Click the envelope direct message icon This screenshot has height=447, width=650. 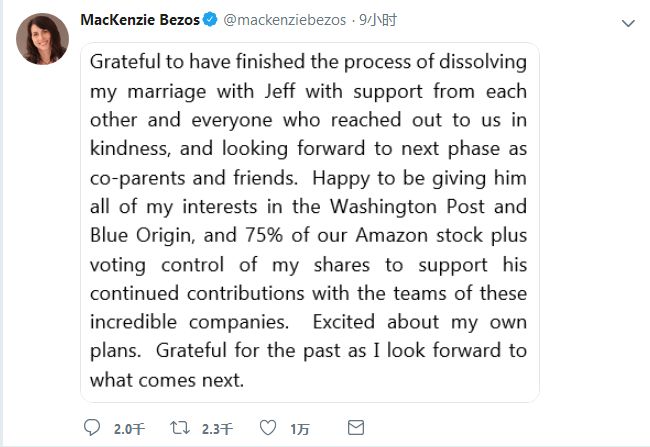356,428
